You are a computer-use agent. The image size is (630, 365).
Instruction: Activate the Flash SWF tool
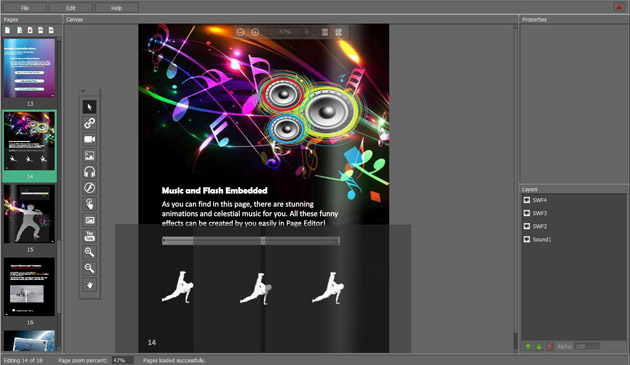(x=89, y=188)
